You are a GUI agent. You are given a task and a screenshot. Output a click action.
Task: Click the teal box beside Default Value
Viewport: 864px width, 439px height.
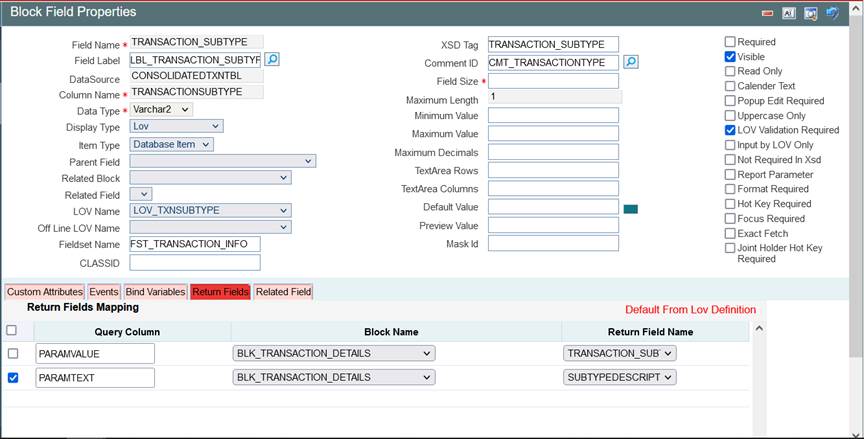630,209
